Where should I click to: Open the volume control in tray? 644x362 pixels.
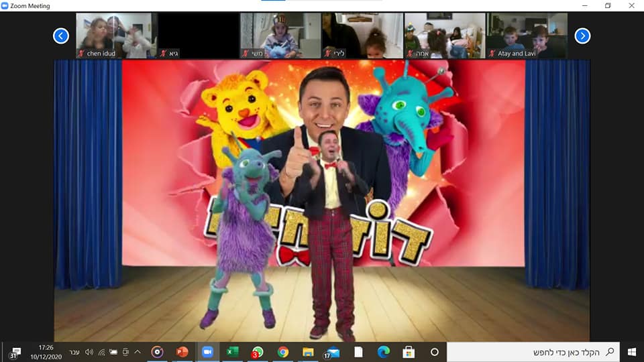click(89, 352)
